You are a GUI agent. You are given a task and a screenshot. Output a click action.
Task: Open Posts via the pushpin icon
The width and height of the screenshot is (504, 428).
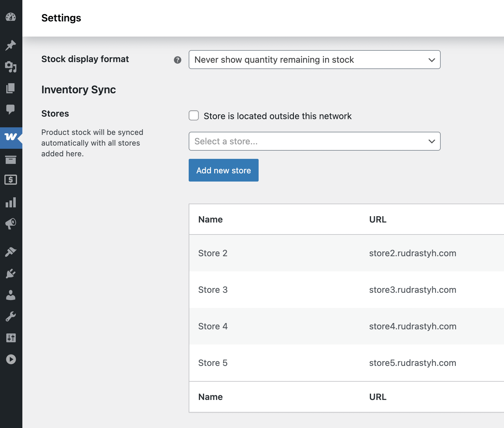(11, 45)
